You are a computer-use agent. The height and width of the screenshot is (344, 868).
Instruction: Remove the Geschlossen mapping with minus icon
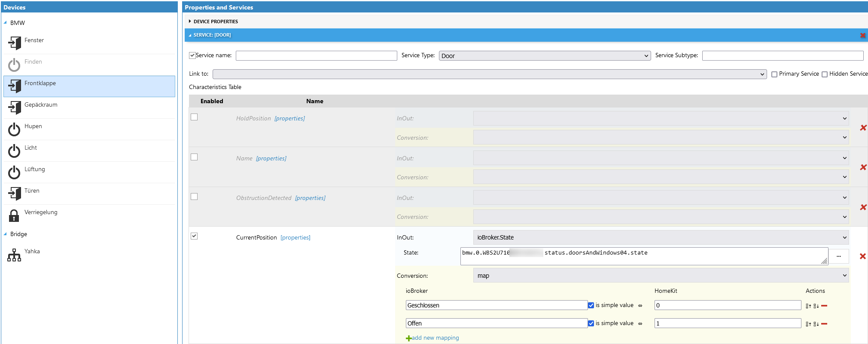(824, 306)
